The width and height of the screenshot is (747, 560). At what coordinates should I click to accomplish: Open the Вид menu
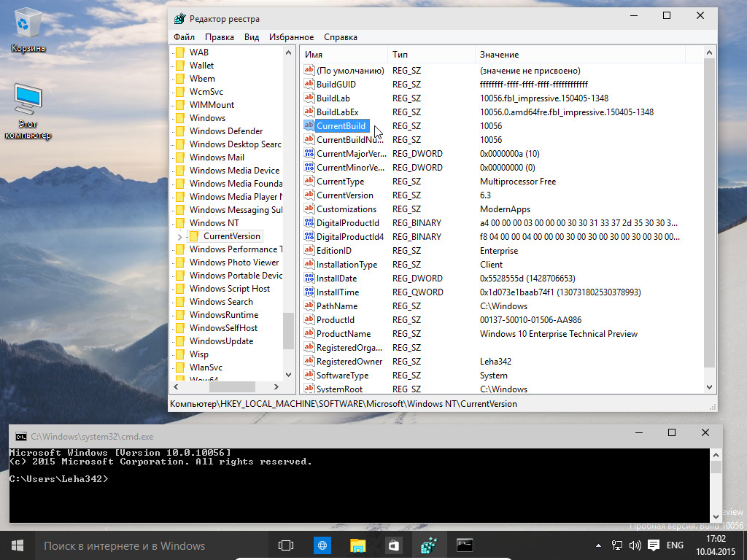(252, 37)
